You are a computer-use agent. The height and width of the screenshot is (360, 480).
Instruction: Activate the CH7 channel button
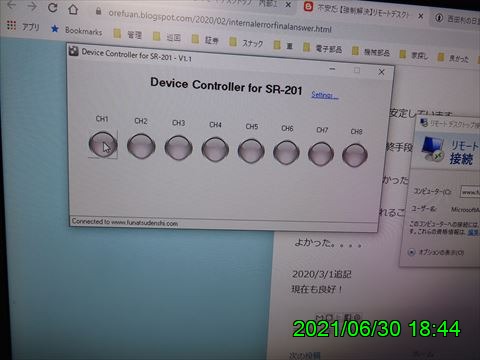321,154
